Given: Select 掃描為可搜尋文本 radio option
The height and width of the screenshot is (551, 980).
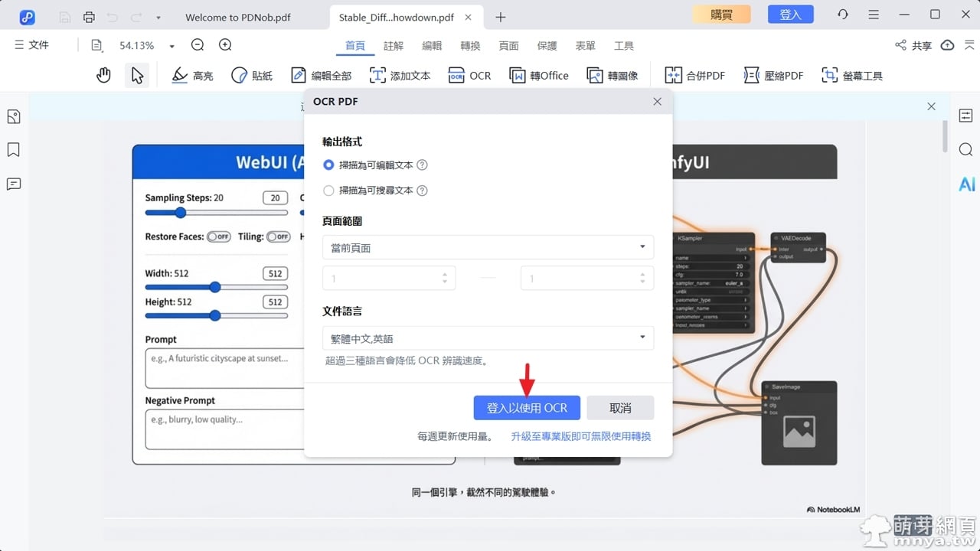Looking at the screenshot, I should (x=329, y=191).
